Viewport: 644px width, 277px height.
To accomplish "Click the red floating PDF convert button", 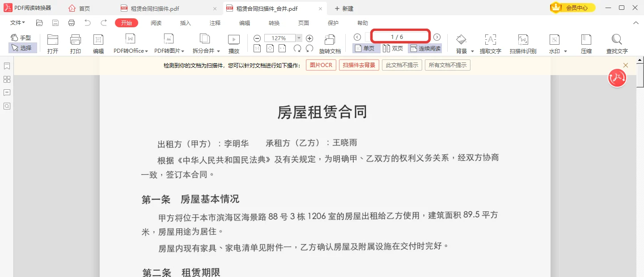I will 617,78.
